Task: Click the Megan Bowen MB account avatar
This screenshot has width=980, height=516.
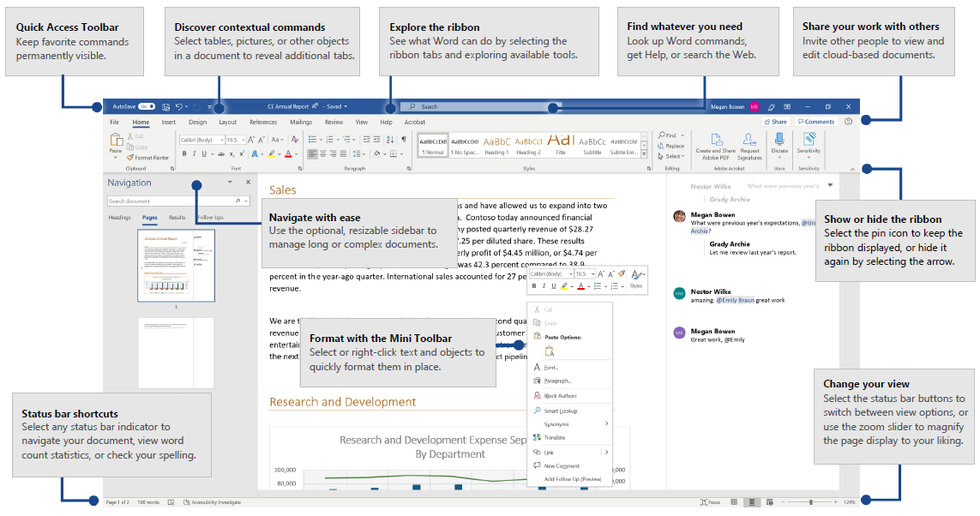Action: click(755, 106)
